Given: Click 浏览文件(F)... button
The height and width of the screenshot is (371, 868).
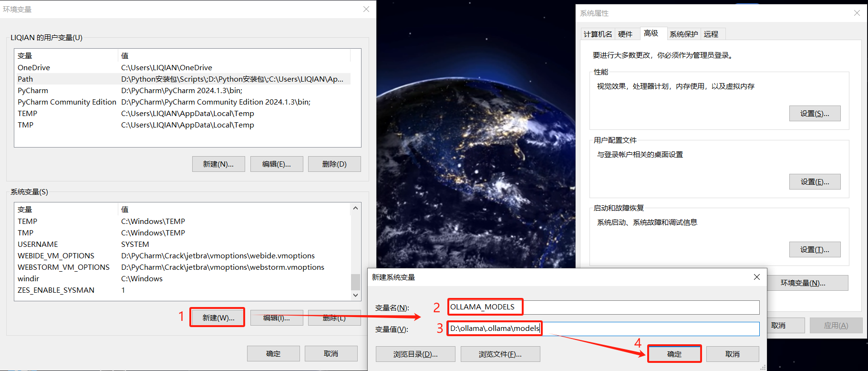Looking at the screenshot, I should click(500, 354).
